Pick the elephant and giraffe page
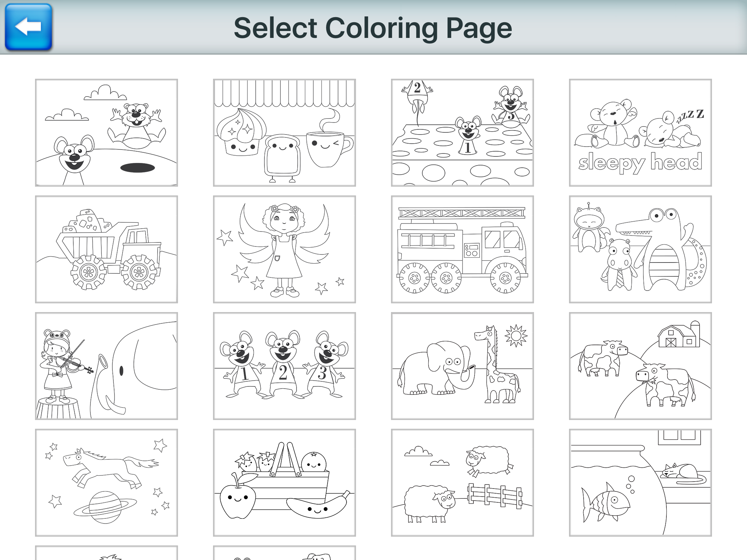This screenshot has width=747, height=560. 462,366
